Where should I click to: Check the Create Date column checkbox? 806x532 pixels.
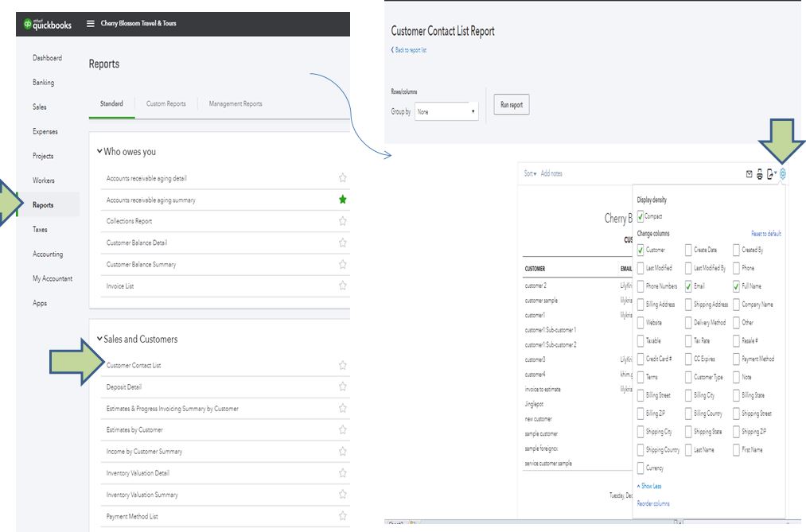coord(688,250)
